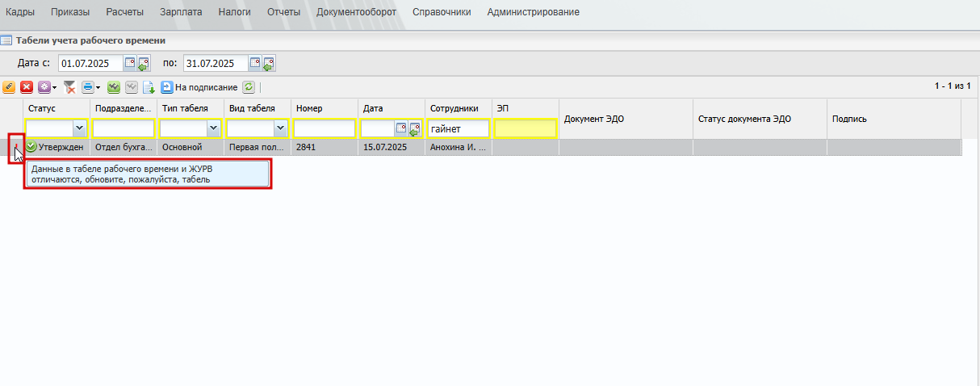Image resolution: width=980 pixels, height=386 pixels.
Task: Click the orange edit pencil toolbar icon
Action: (x=9, y=87)
